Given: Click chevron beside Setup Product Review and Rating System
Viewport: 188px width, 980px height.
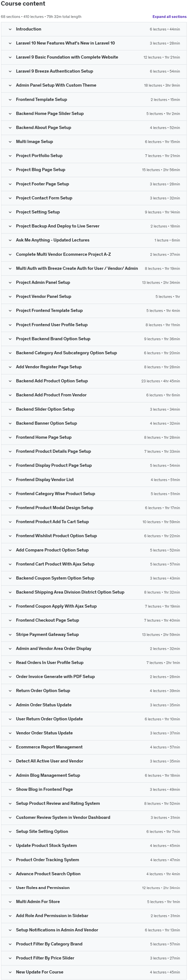Looking at the screenshot, I should pyautogui.click(x=10, y=803).
